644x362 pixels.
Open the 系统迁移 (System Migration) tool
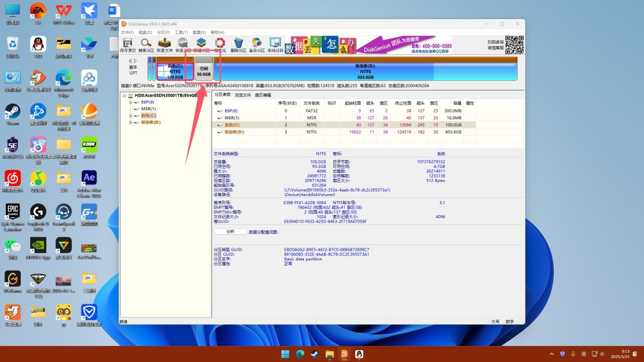coord(275,45)
